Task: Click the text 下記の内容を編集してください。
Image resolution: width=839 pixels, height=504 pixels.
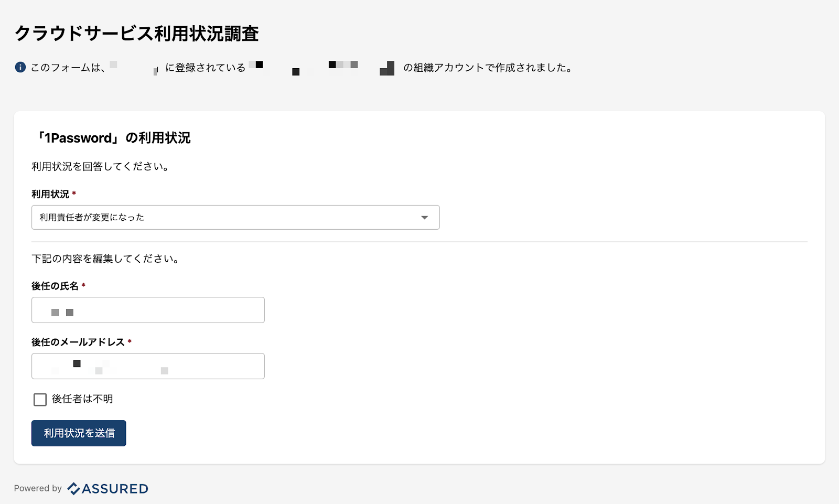Action: (105, 259)
